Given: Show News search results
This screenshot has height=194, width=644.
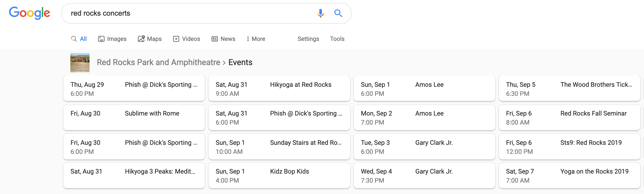Looking at the screenshot, I should [223, 39].
